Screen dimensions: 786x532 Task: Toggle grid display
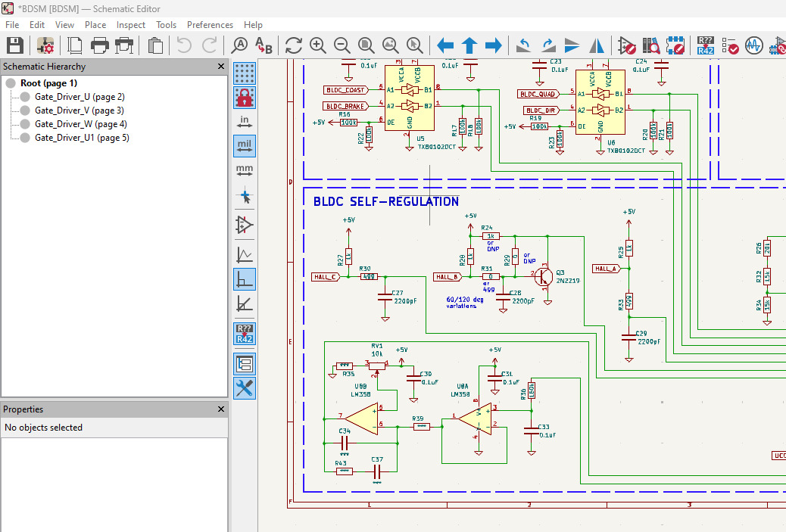245,73
